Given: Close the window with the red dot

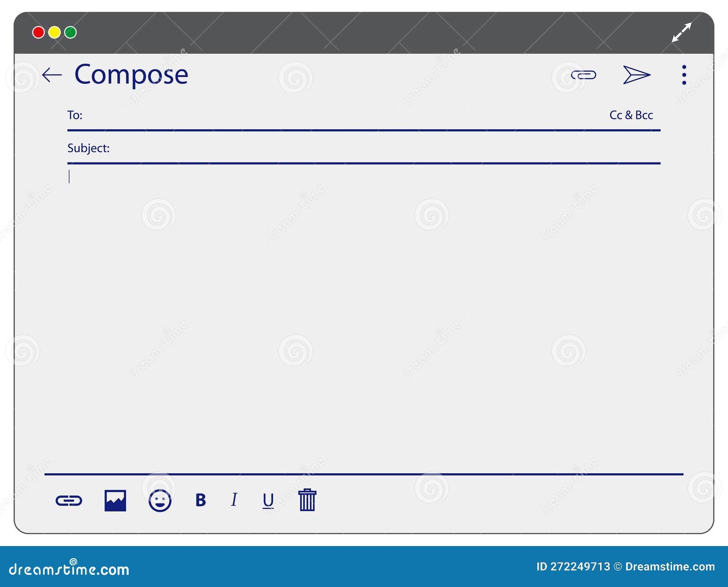Looking at the screenshot, I should click(38, 32).
